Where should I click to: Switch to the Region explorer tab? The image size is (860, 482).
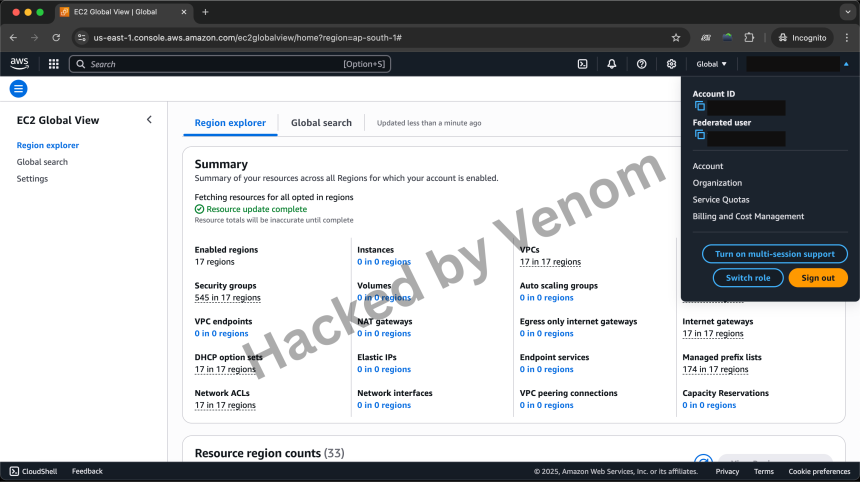(230, 123)
